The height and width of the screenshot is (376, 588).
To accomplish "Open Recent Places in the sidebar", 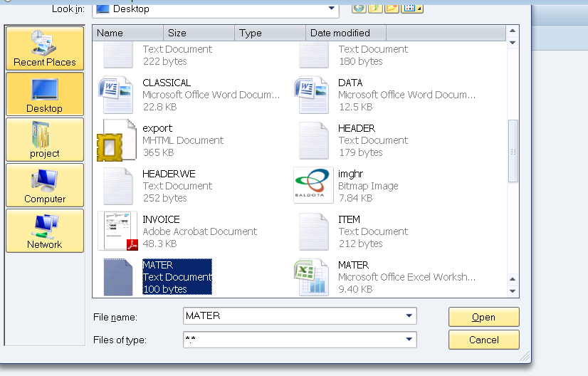I will point(45,48).
